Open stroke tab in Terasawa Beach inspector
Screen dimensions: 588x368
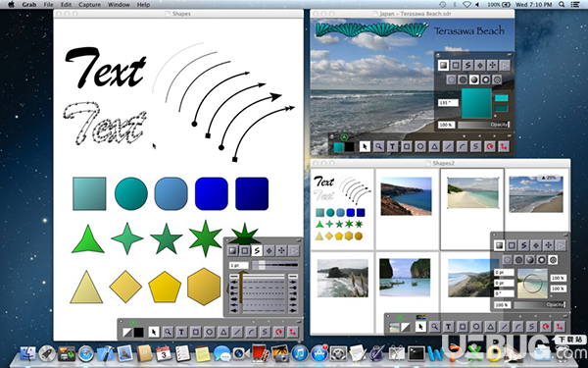point(467,66)
